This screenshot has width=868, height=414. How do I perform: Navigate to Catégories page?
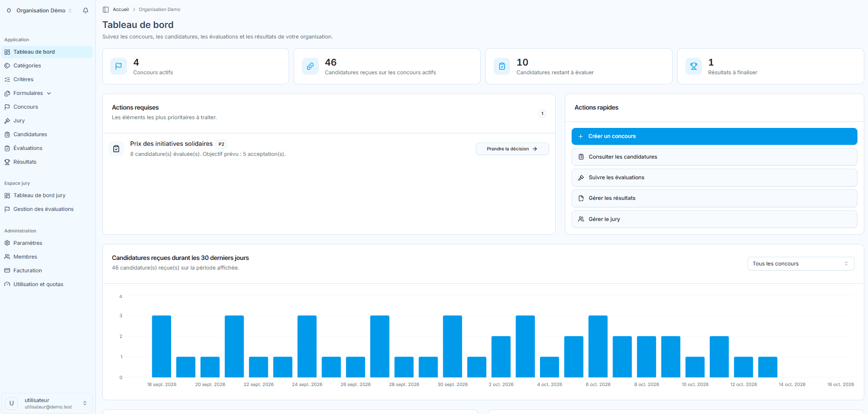click(47, 66)
